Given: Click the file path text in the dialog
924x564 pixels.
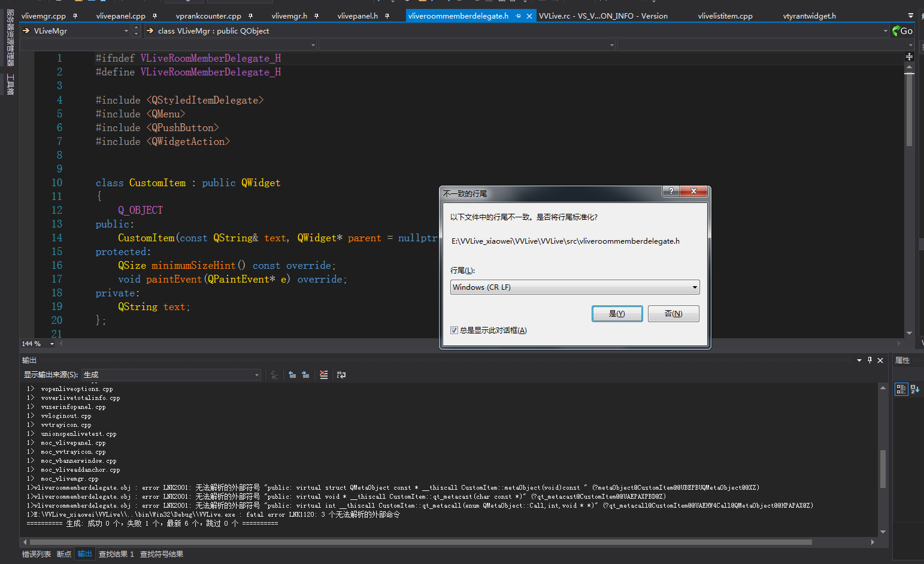Looking at the screenshot, I should coord(566,241).
